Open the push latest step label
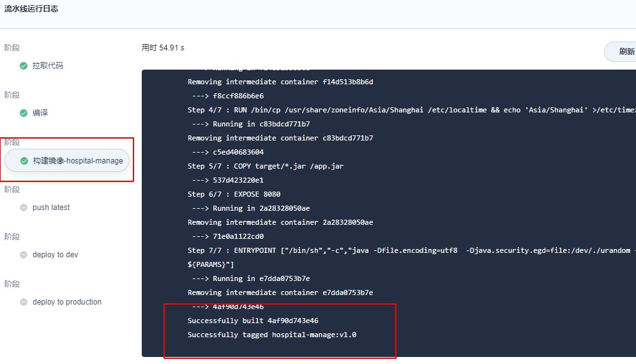Screen dimensions: 636x364 [x=51, y=208]
